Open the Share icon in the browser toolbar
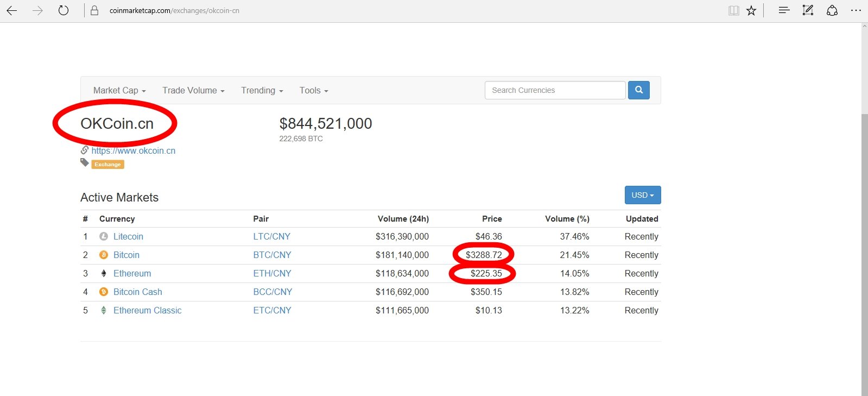Image resolution: width=868 pixels, height=396 pixels. tap(832, 10)
